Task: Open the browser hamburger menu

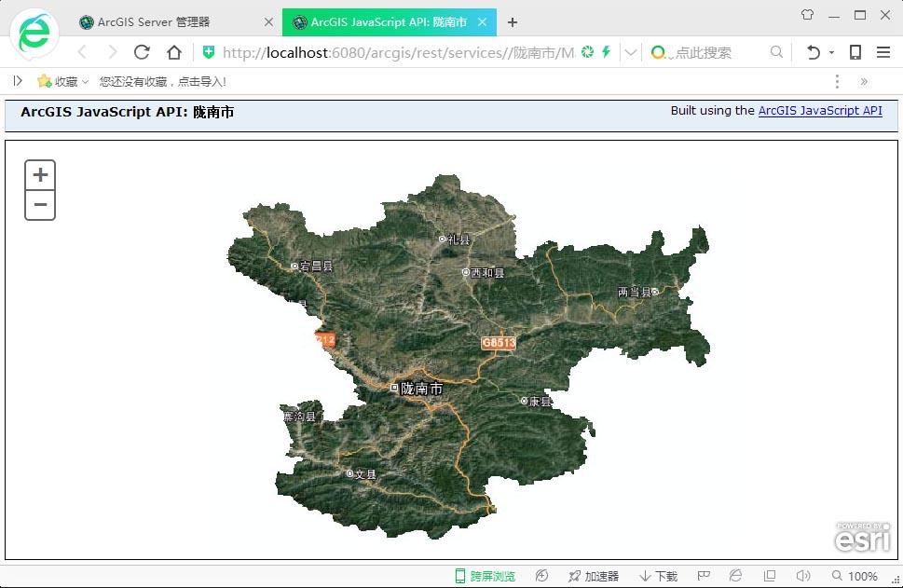Action: tap(883, 52)
